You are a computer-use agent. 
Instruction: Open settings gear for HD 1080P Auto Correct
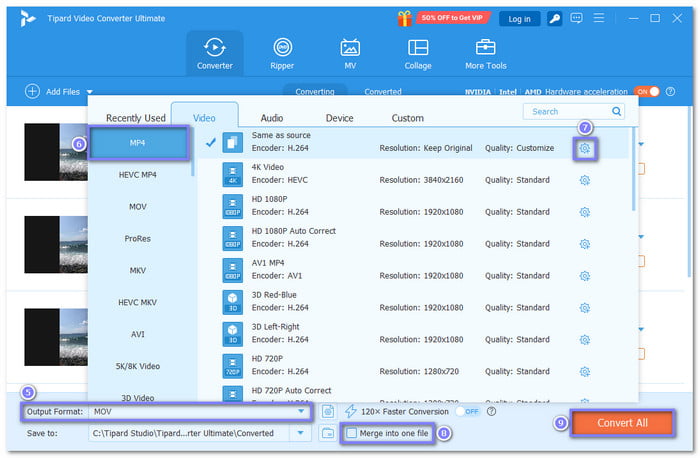(x=585, y=244)
